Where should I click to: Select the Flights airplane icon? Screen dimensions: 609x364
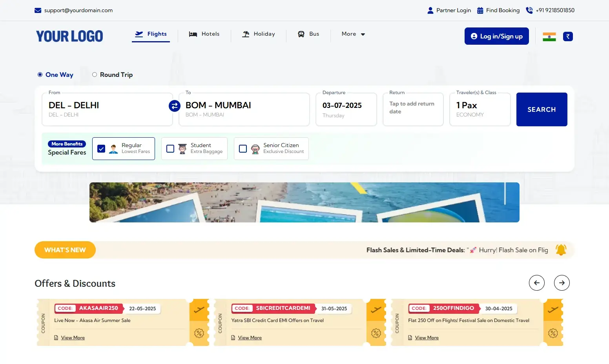pyautogui.click(x=139, y=34)
